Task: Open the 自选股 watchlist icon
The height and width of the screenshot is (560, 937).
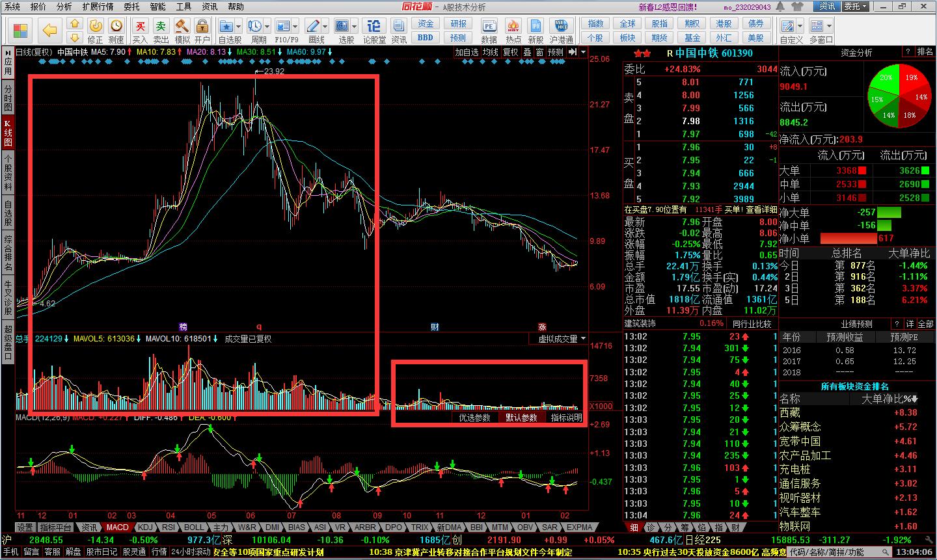Action: click(226, 26)
